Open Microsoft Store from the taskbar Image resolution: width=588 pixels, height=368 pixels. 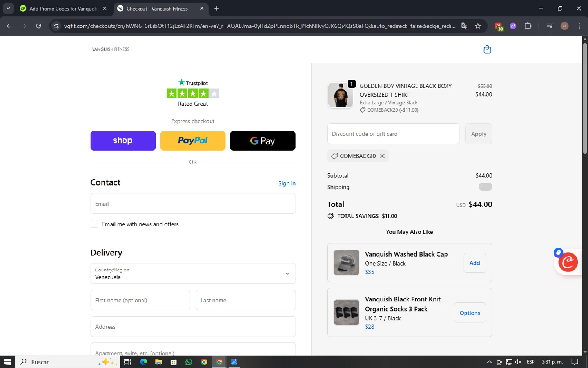pyautogui.click(x=174, y=362)
